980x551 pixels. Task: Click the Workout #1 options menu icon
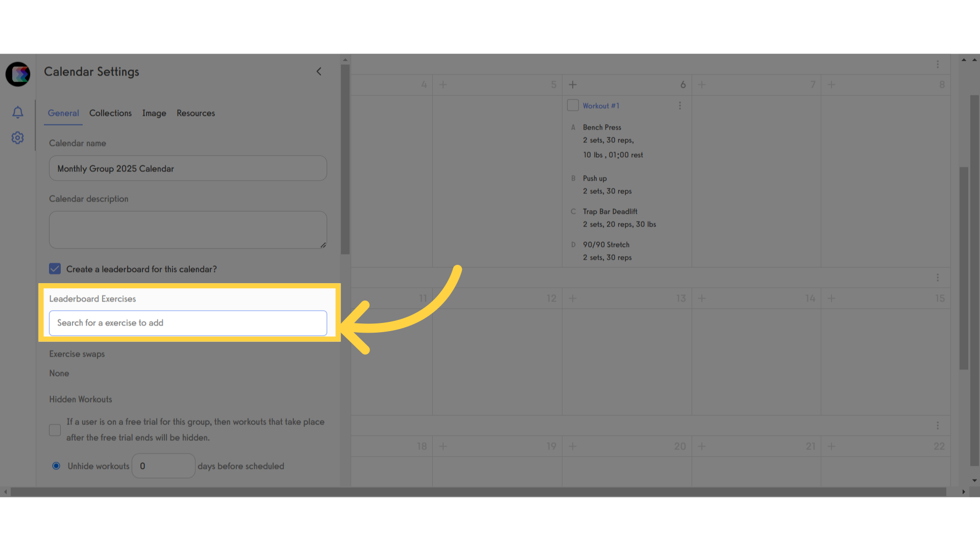tap(680, 106)
